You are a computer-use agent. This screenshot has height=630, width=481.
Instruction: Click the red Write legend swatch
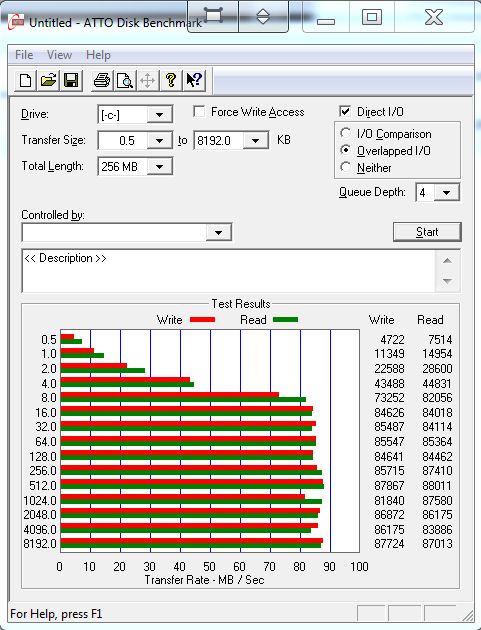click(203, 320)
